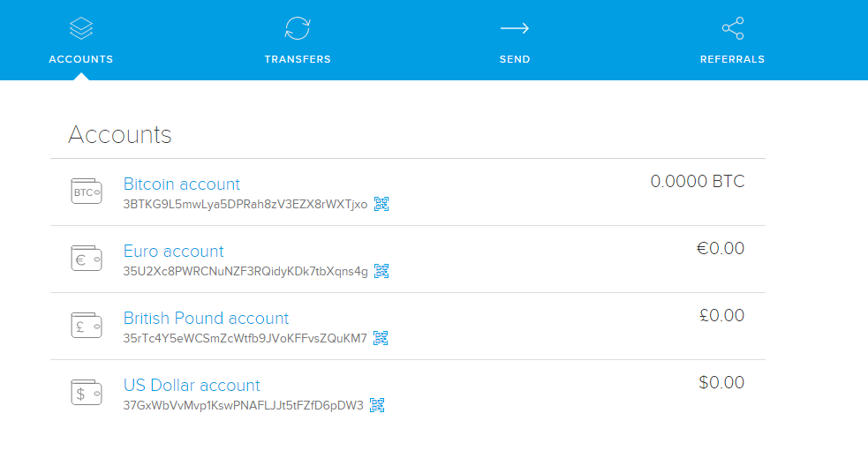868x451 pixels.
Task: Show QR code for US Dollar address
Action: pyautogui.click(x=377, y=405)
